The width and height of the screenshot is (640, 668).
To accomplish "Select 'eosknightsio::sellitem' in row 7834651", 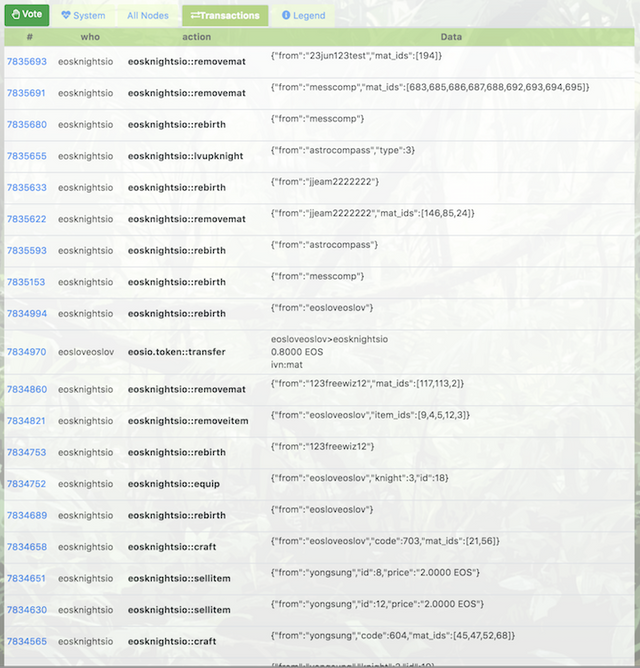I will (179, 579).
